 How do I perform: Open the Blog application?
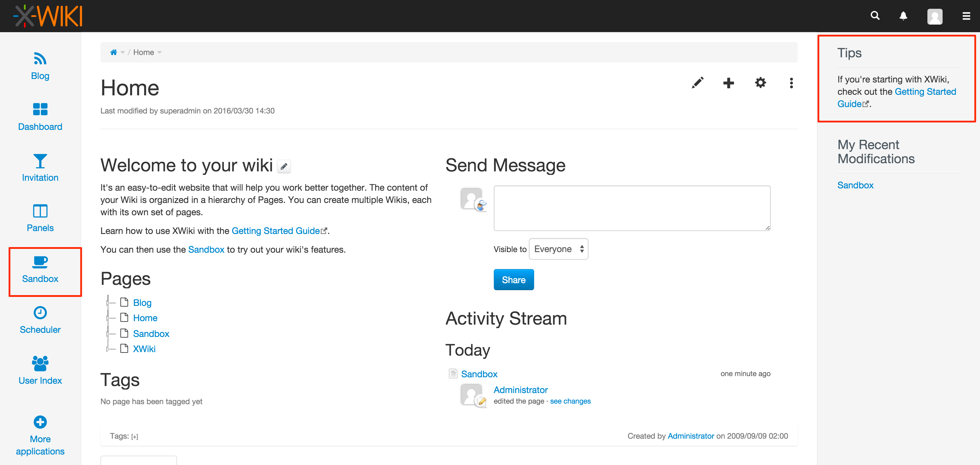click(x=40, y=67)
